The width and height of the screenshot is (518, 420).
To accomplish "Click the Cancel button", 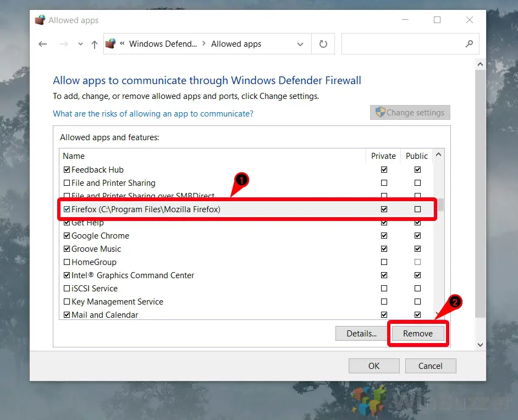I will 431,366.
